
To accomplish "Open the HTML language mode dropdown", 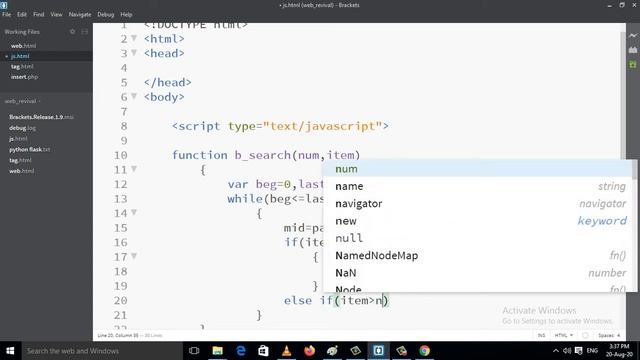I will [x=563, y=336].
